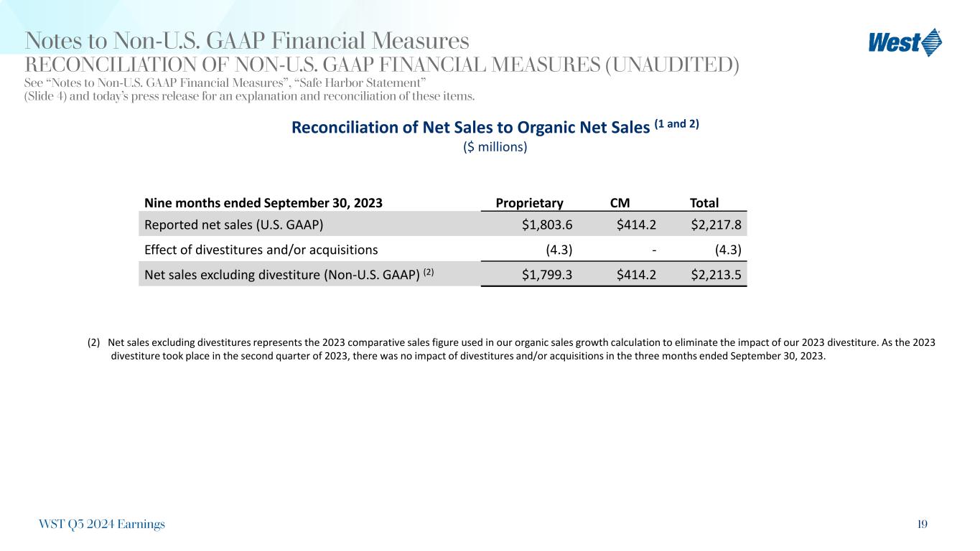Click slide page number 19
The height and width of the screenshot is (551, 980).
(921, 524)
